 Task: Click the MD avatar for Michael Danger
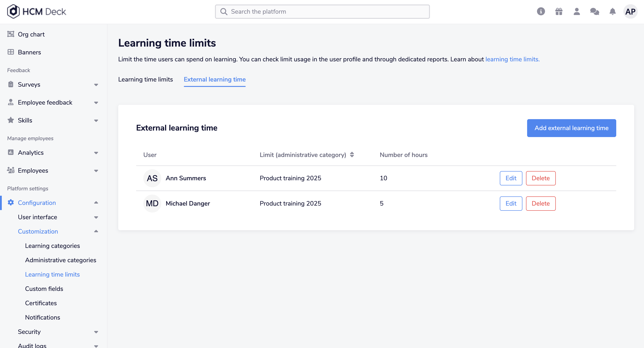click(x=152, y=204)
